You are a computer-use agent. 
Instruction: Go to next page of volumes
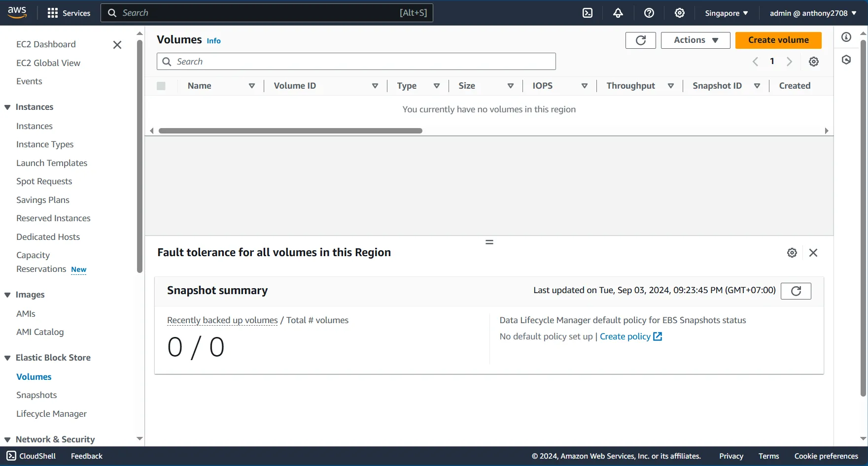coord(789,62)
